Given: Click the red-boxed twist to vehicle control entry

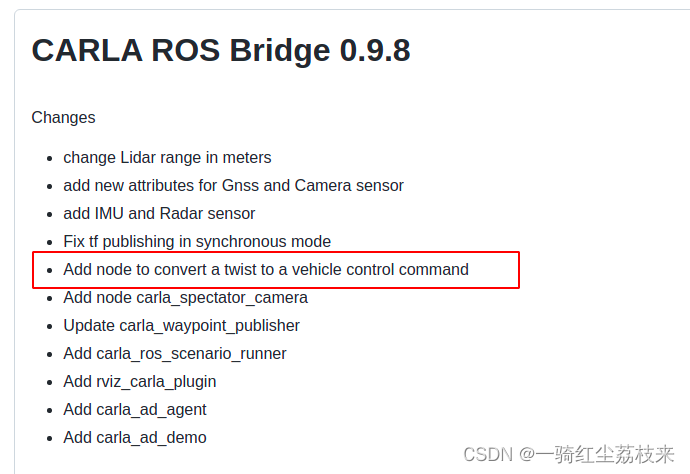Looking at the screenshot, I should click(266, 269).
